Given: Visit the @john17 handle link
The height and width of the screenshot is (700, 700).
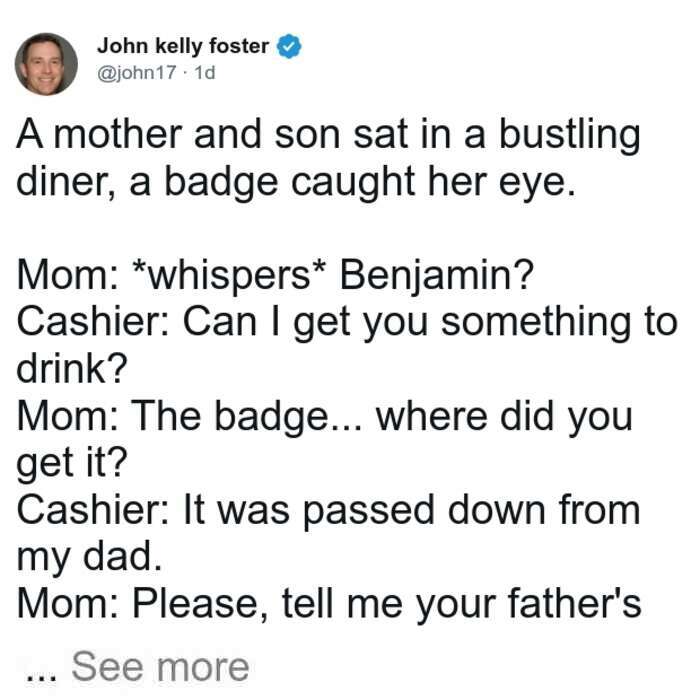Looking at the screenshot, I should click(x=137, y=72).
